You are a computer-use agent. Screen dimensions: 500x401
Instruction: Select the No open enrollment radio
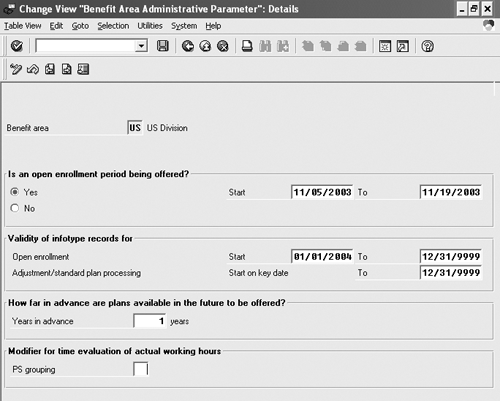[15, 208]
